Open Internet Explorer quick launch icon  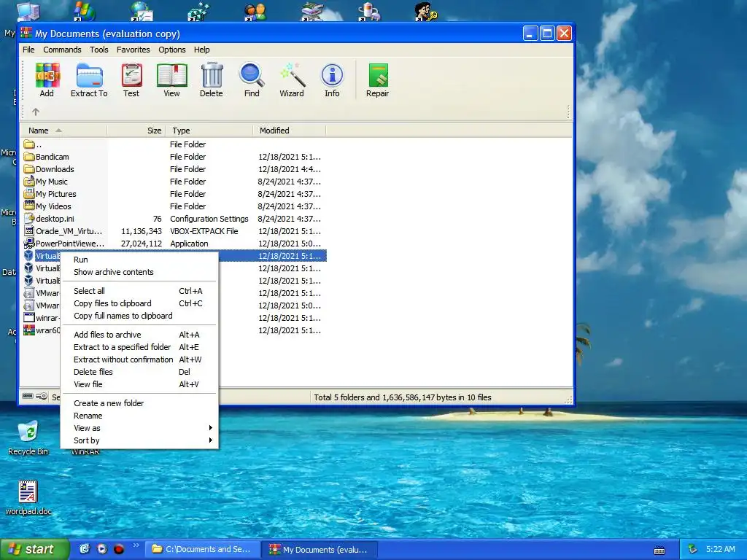pyautogui.click(x=85, y=549)
